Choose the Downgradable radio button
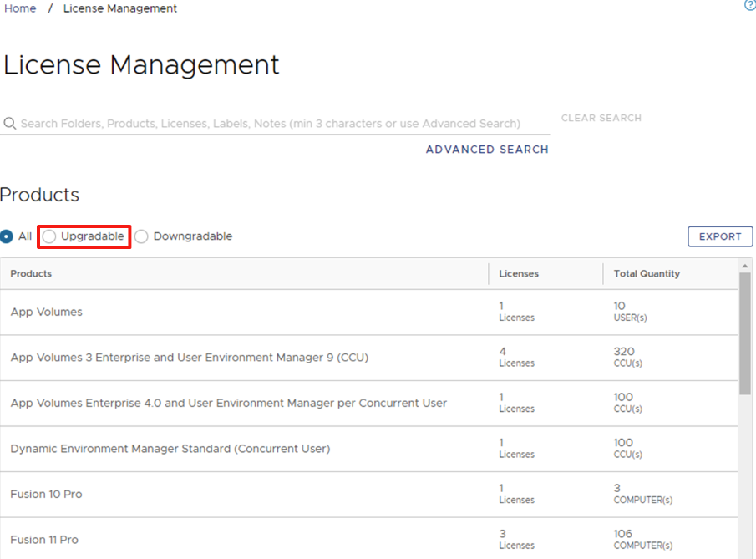The height and width of the screenshot is (559, 756). (x=142, y=236)
